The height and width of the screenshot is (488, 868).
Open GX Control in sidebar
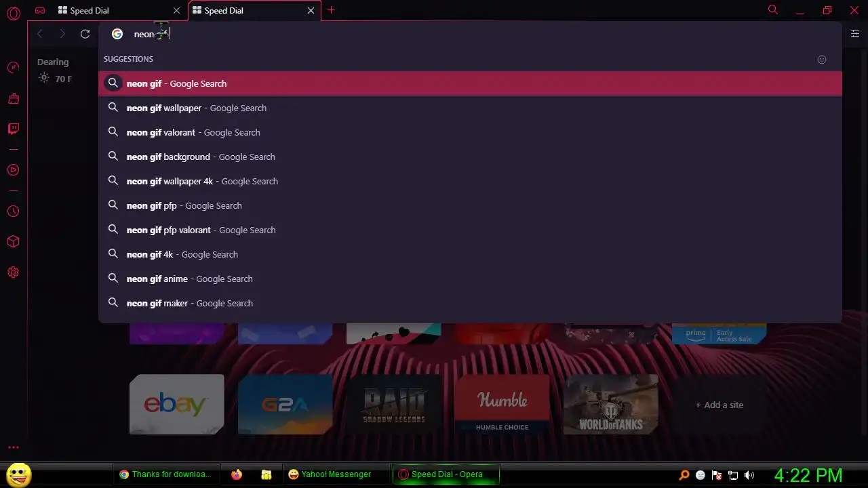[13, 67]
